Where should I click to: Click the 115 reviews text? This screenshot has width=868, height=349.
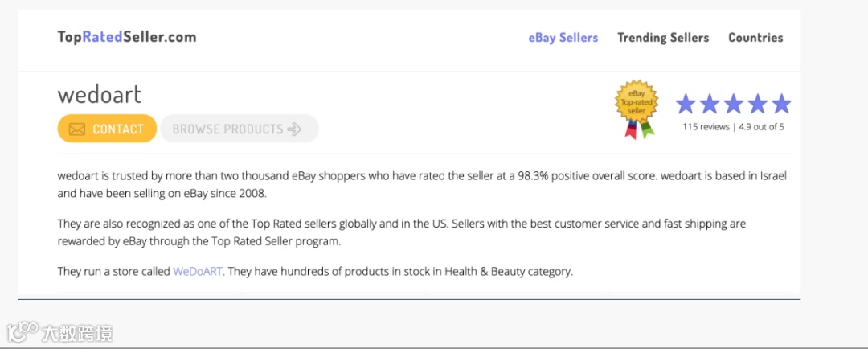coord(706,127)
